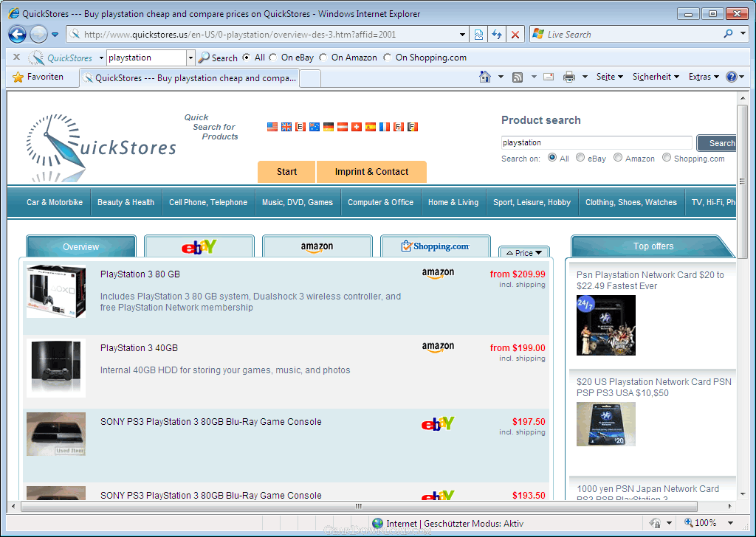Select the Switzerland flag

click(357, 127)
